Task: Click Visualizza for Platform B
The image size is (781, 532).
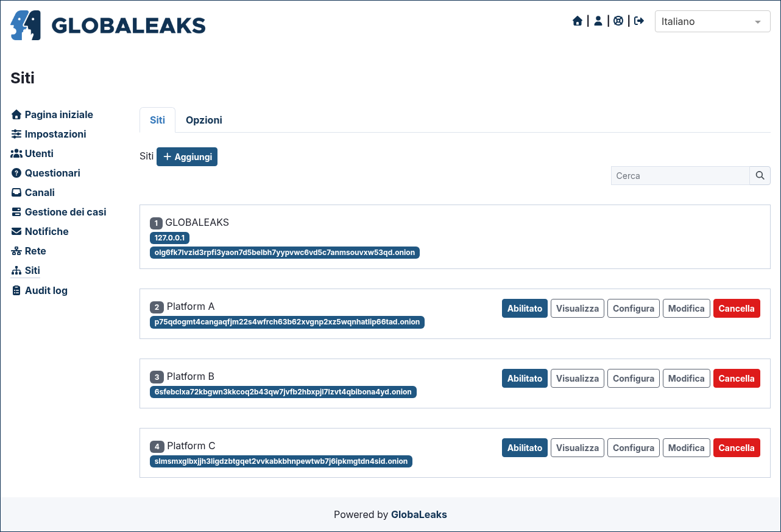Action: 578,378
